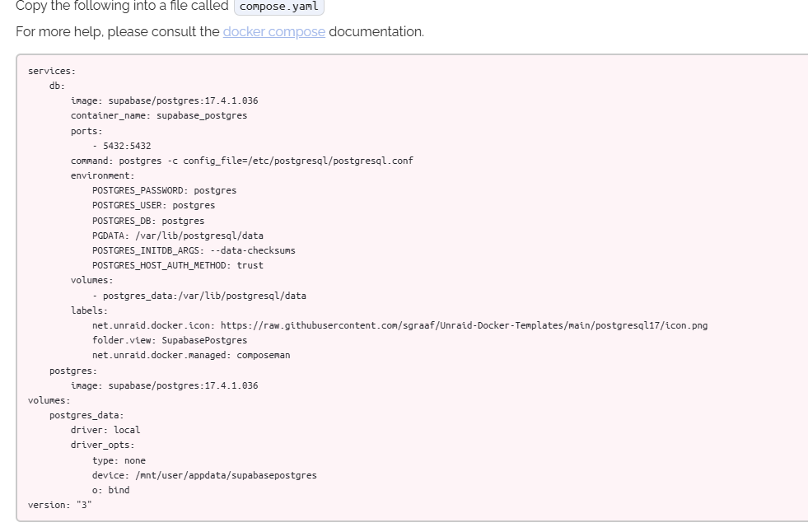Click the POSTGRES_PASSWORD: postgres line
Screen dimensions: 808x532
[x=165, y=190]
